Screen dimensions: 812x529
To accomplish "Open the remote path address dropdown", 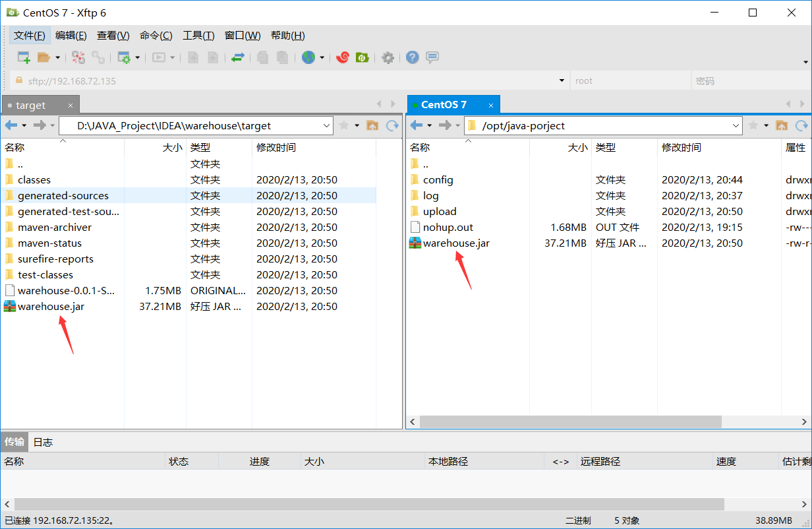I will click(x=735, y=125).
